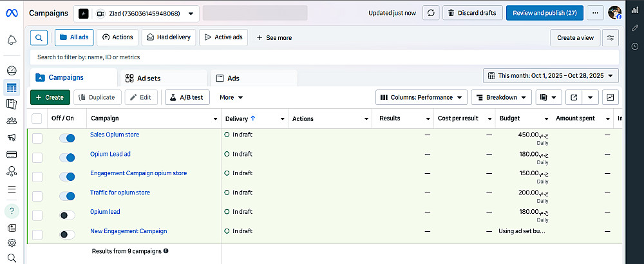Click the search magnifier icon beside All ads
This screenshot has width=644, height=264.
click(x=39, y=37)
